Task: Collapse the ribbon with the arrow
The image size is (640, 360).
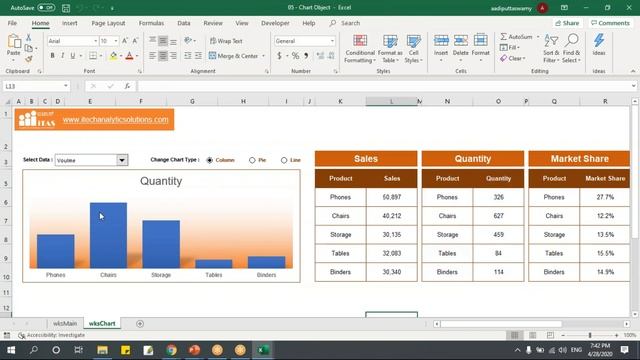Action: pyautogui.click(x=633, y=71)
